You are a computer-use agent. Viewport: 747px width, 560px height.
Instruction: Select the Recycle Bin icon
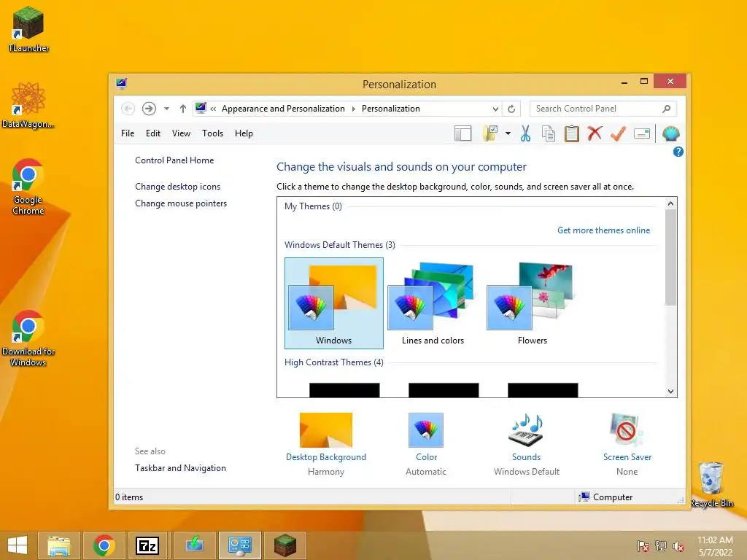(711, 484)
